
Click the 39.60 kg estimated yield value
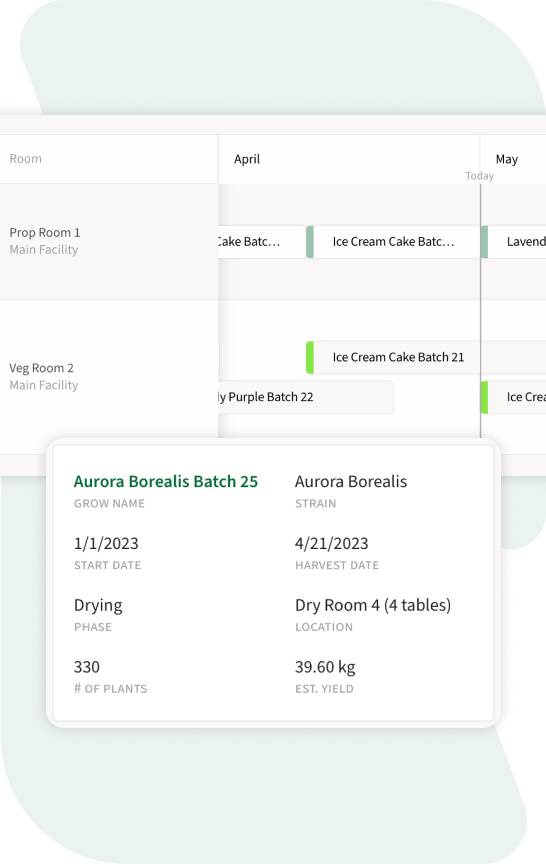(x=325, y=667)
